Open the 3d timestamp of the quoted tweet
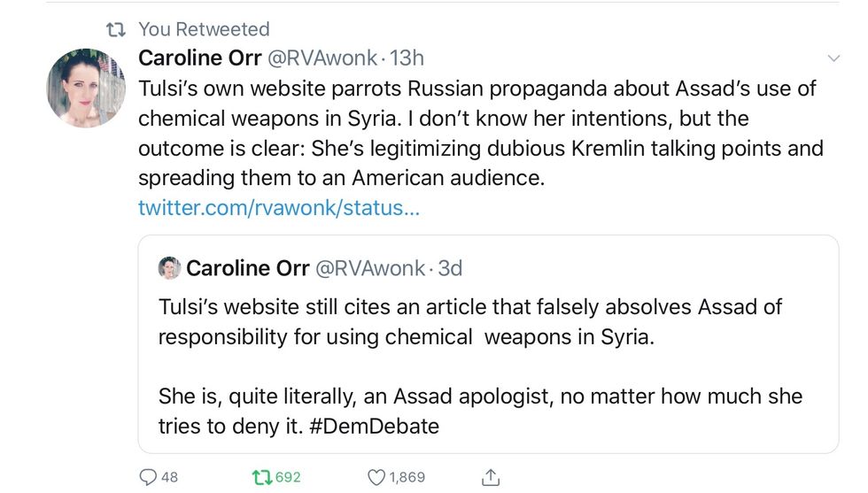Viewport: 868px width, 493px height. tap(449, 267)
